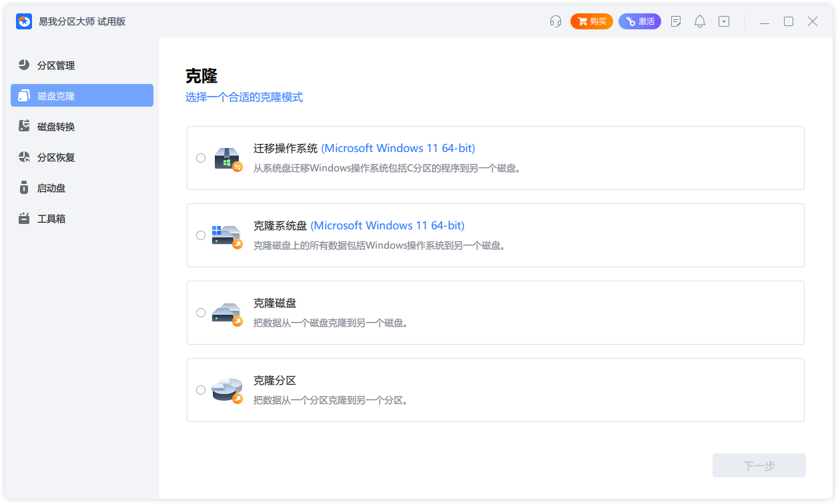
Task: Click description 把数据从一个磁盘克隆到另一个磁盘
Action: (x=330, y=323)
